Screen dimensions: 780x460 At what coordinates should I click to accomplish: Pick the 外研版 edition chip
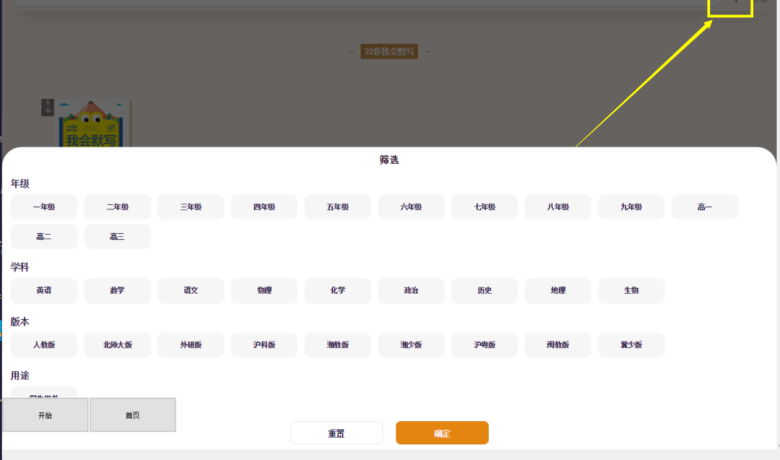[x=191, y=345]
